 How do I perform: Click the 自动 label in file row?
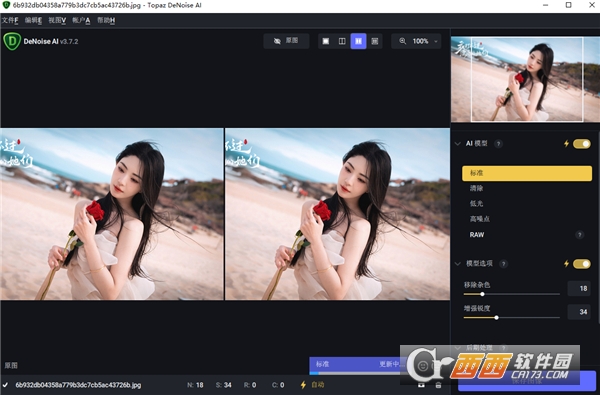(x=318, y=385)
